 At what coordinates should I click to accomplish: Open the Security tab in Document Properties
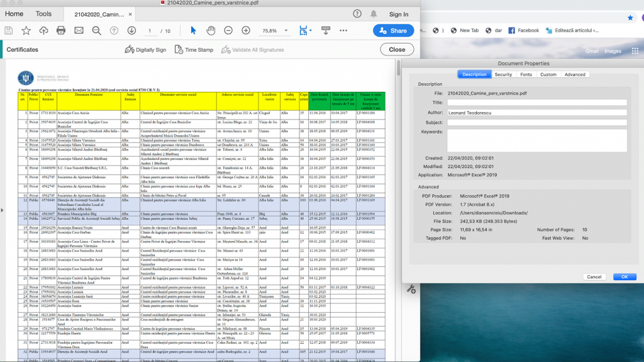(503, 74)
